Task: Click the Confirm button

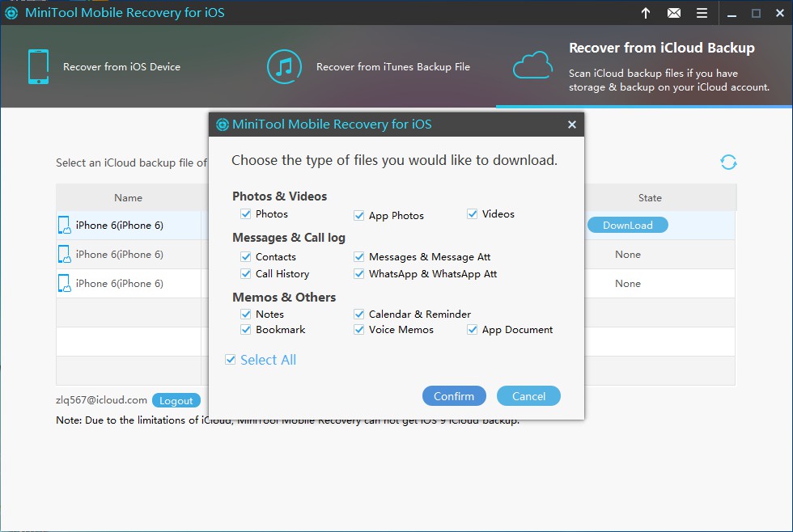Action: pos(454,396)
